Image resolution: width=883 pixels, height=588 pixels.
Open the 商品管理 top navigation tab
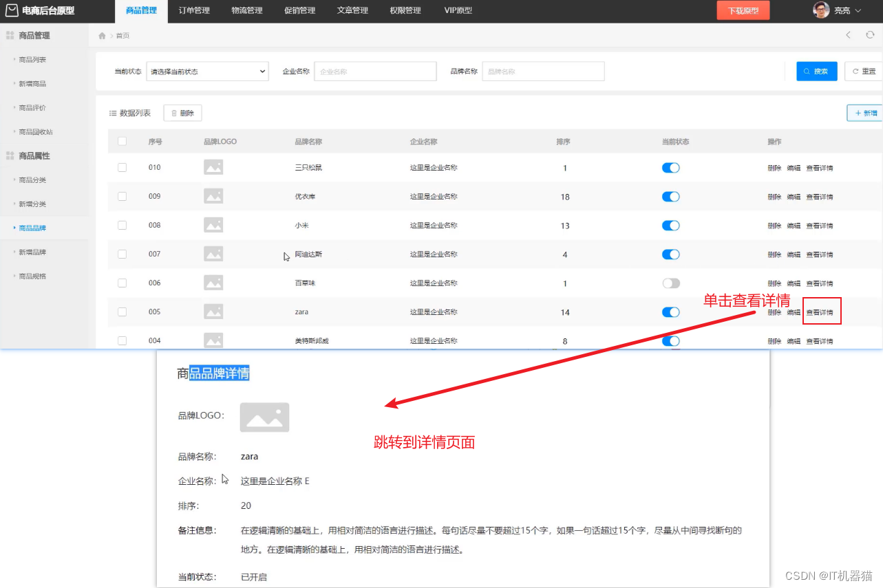pyautogui.click(x=141, y=10)
